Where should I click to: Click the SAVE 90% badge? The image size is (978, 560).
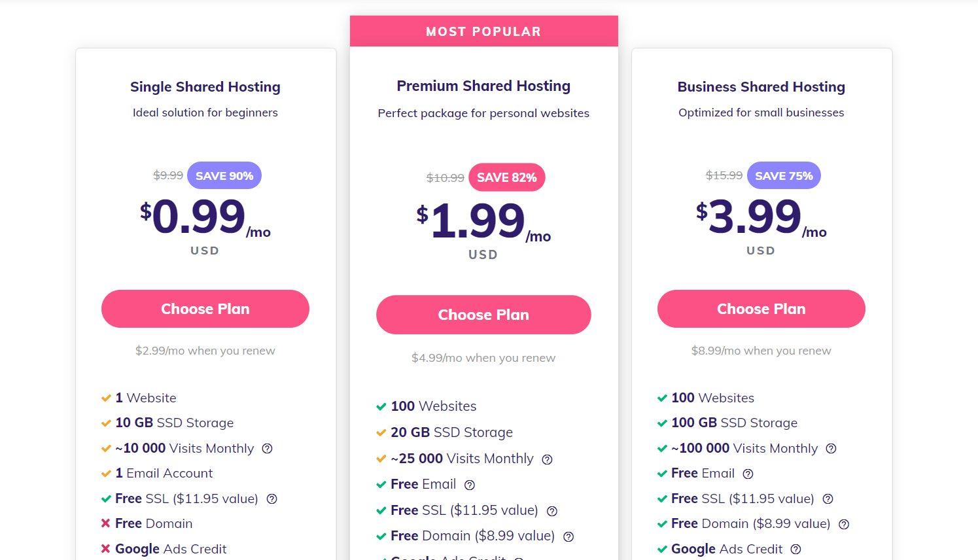tap(224, 175)
